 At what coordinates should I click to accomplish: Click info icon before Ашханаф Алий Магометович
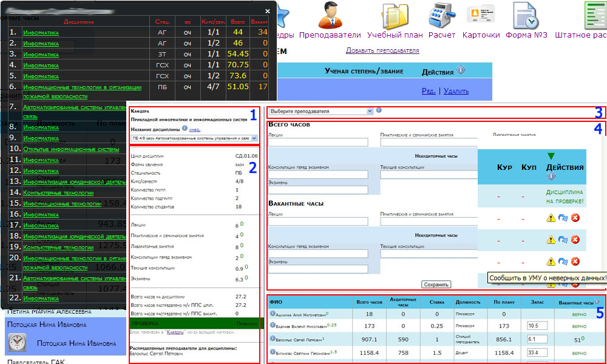pyautogui.click(x=272, y=314)
